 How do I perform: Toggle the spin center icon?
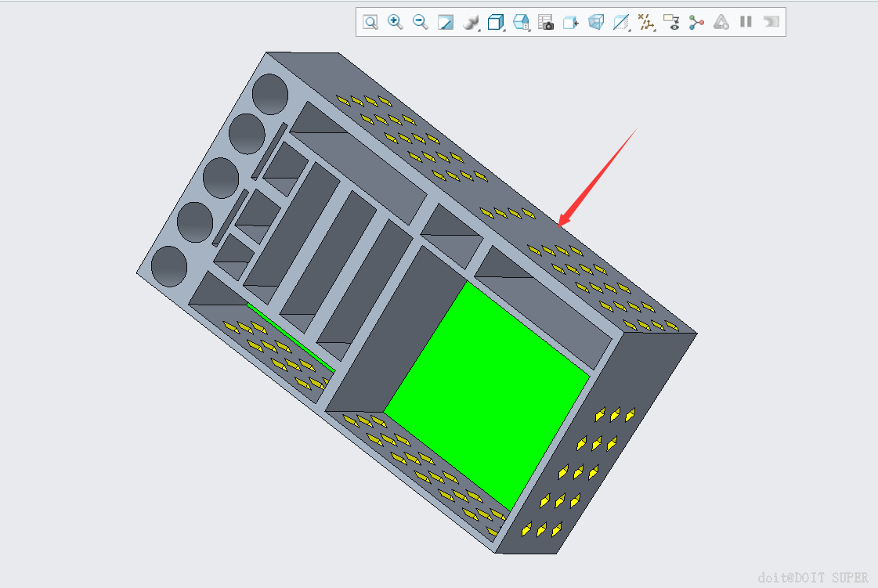click(x=696, y=23)
